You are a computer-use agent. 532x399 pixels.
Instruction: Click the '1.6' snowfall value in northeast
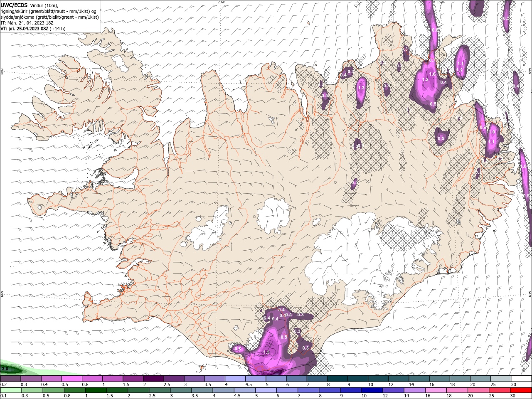click(x=432, y=74)
